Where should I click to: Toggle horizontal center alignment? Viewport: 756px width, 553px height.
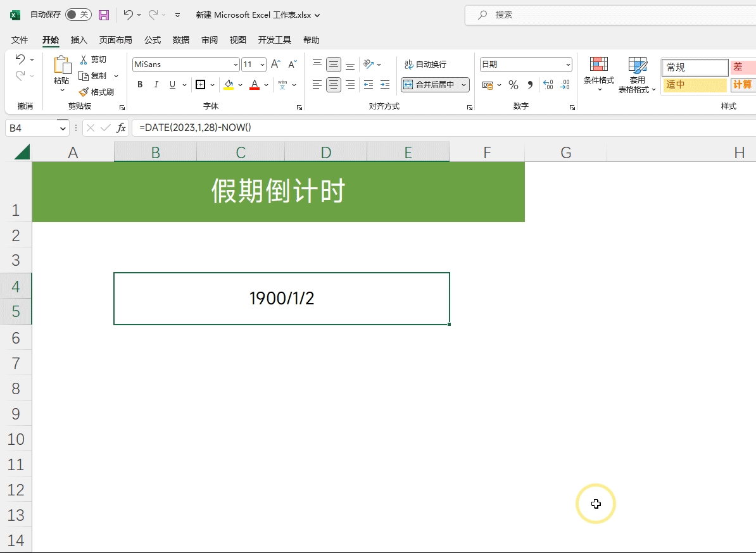coord(334,85)
